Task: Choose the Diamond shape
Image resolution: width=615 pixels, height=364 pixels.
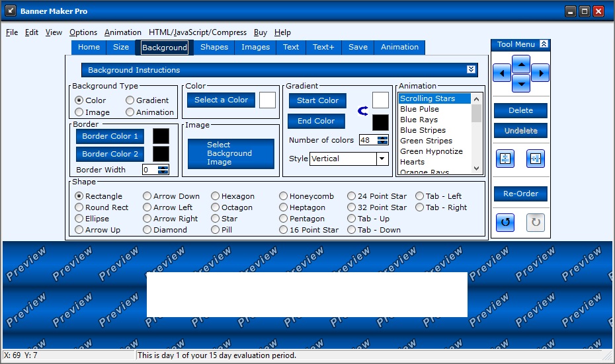Action: pos(165,230)
